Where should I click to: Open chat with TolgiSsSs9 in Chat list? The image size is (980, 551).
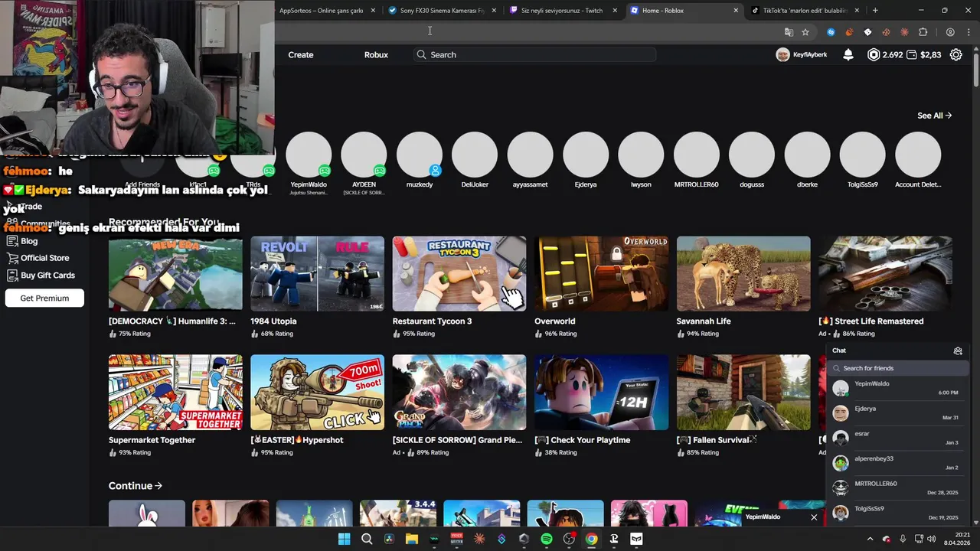897,513
